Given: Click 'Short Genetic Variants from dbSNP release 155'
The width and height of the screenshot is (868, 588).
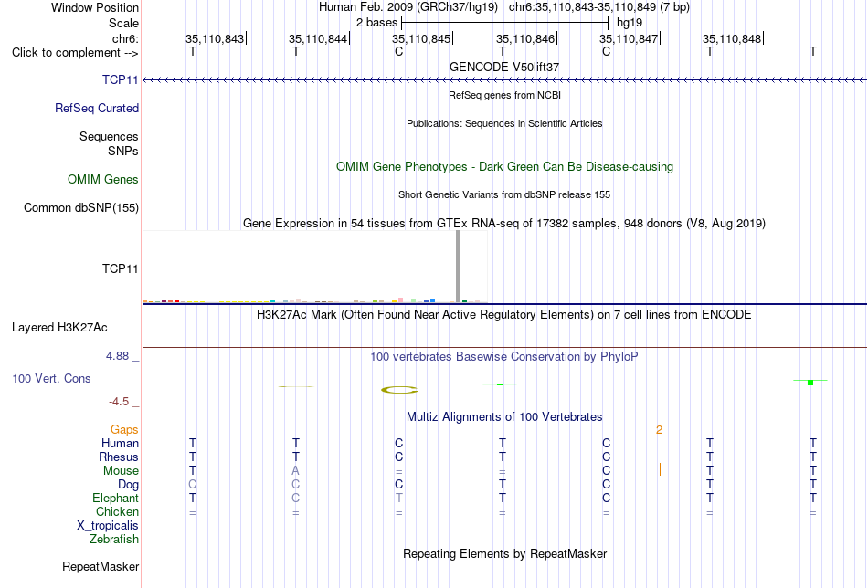Looking at the screenshot, I should pos(504,194).
